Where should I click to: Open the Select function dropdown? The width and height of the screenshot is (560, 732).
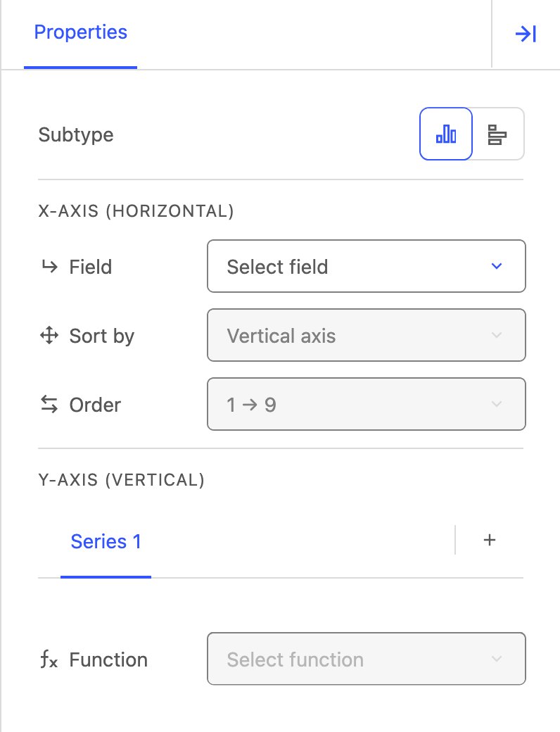point(367,659)
